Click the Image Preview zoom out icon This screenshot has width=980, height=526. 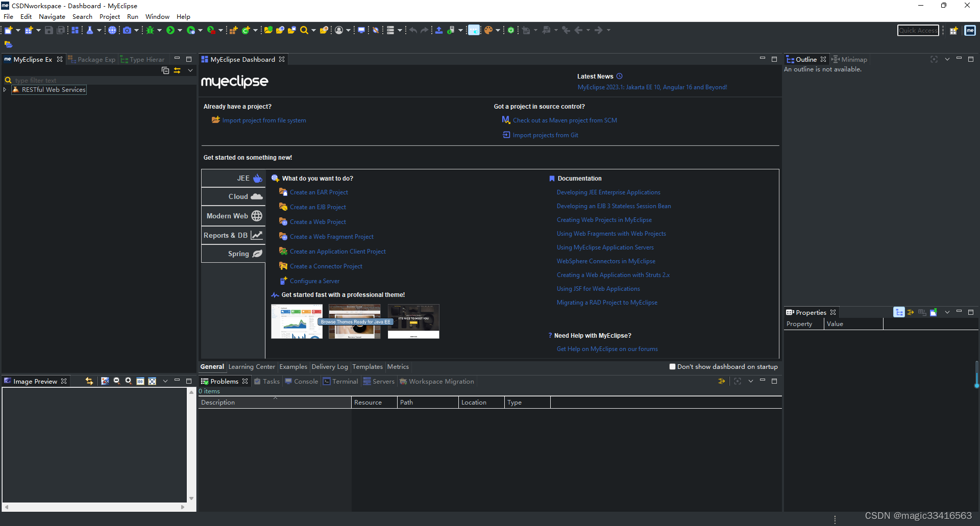coord(116,381)
